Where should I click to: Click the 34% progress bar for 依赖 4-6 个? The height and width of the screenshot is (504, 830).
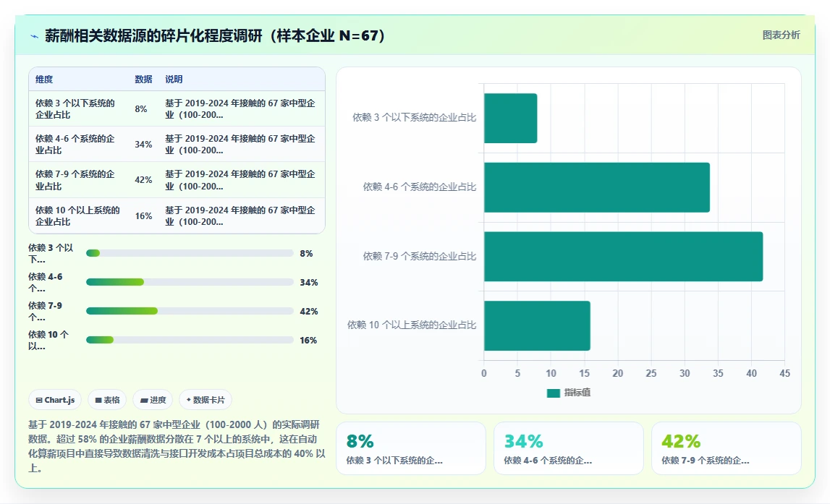click(190, 282)
